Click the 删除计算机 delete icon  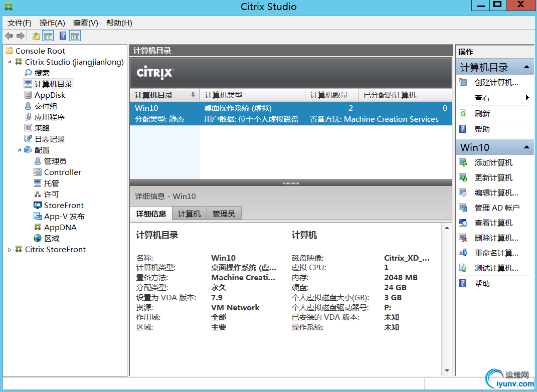click(x=463, y=238)
